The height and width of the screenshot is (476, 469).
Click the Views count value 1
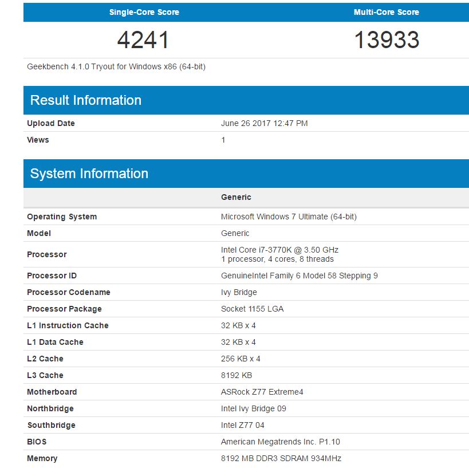tap(223, 140)
